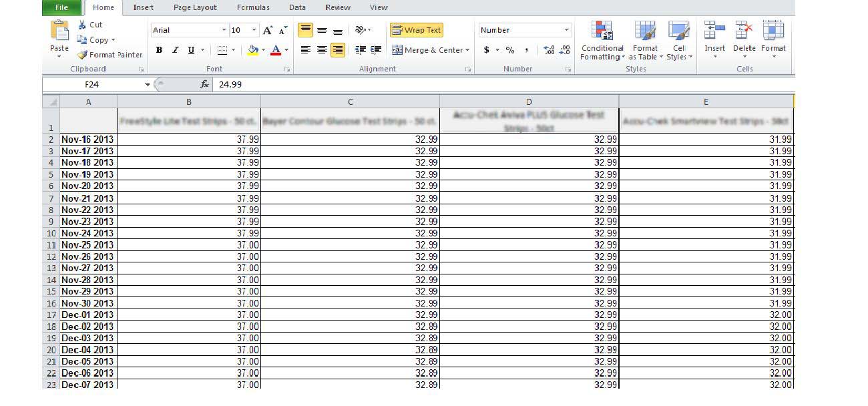The width and height of the screenshot is (868, 406).
Task: Click the bottom align icon
Action: tap(338, 30)
